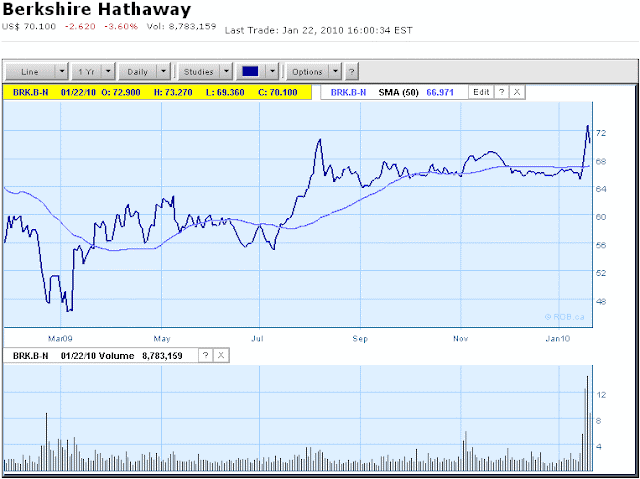Click the Options button
This screenshot has height=479, width=640.
pos(307,72)
